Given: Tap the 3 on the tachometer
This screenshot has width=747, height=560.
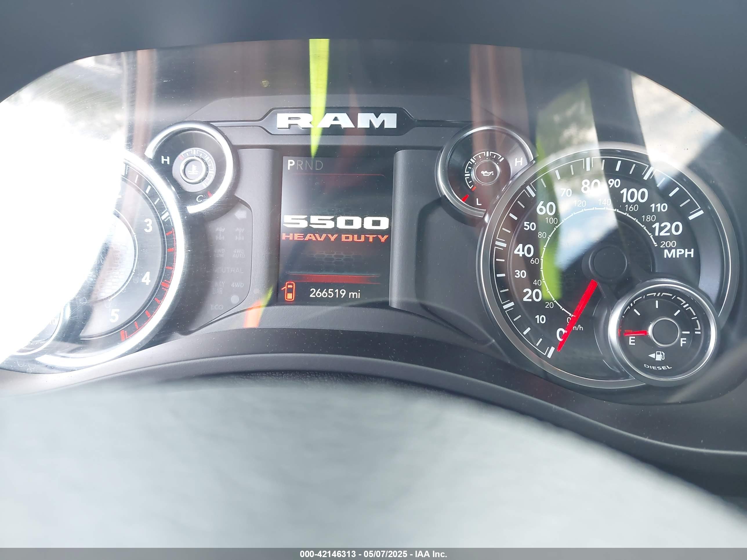Looking at the screenshot, I should click(148, 226).
